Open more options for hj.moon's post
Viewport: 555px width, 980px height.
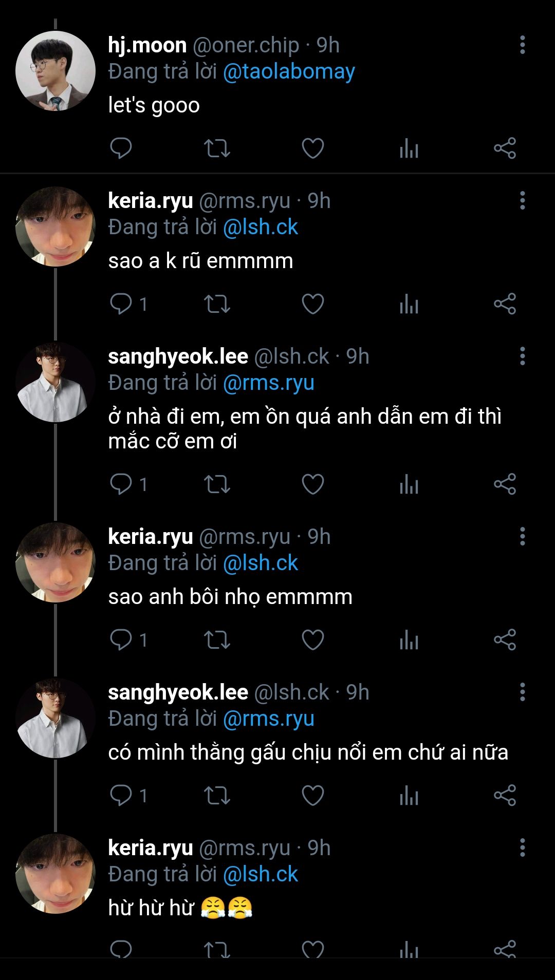tap(522, 45)
